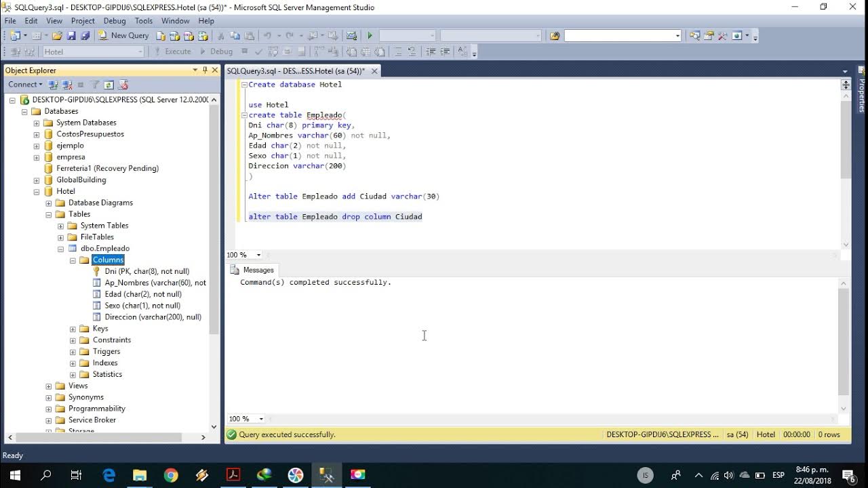The height and width of the screenshot is (488, 868).
Task: Open the Object Explorer window position dropdown arrow
Action: pyautogui.click(x=195, y=70)
